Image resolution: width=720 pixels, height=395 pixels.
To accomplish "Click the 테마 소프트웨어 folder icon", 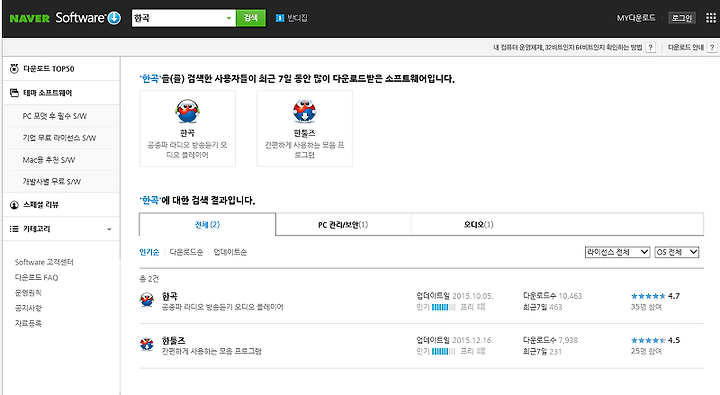I will coord(14,93).
